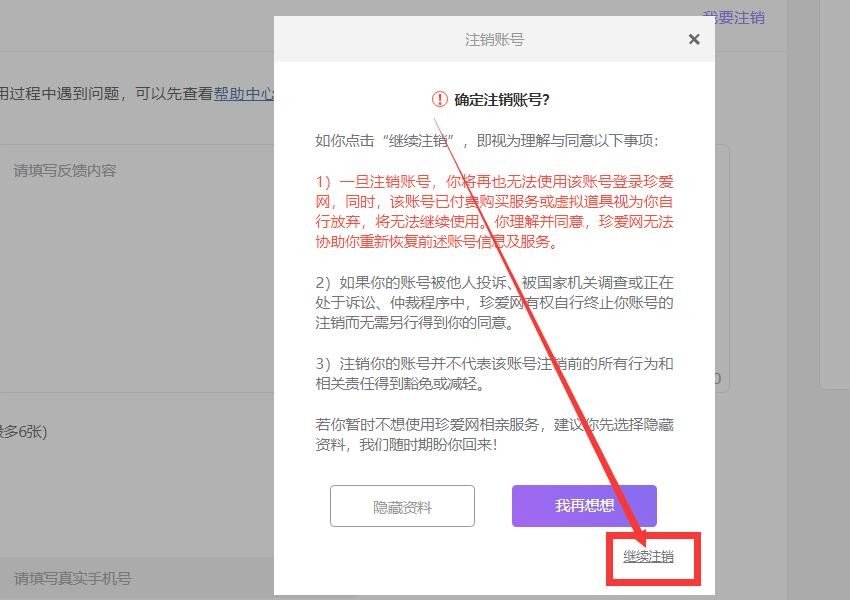This screenshot has width=850, height=600.
Task: Click the feedback input 请填写反馈内容
Action: (80, 171)
